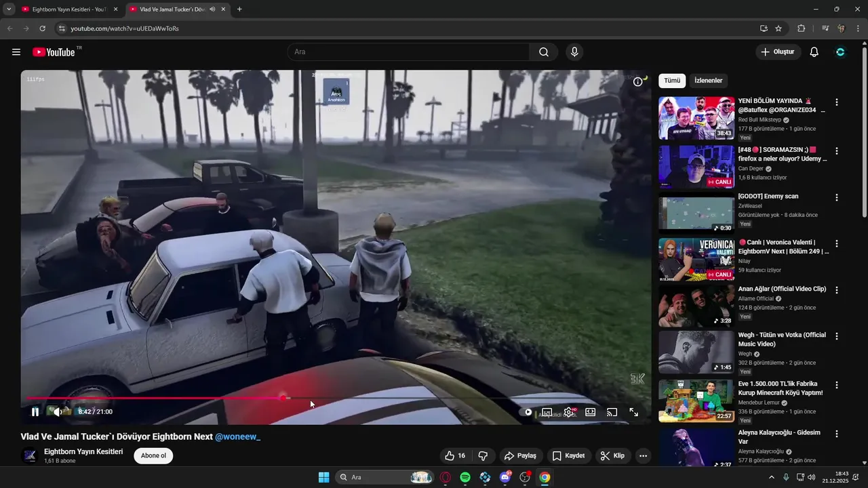Open the @woneew_ mention link
868x488 pixels.
click(x=238, y=436)
